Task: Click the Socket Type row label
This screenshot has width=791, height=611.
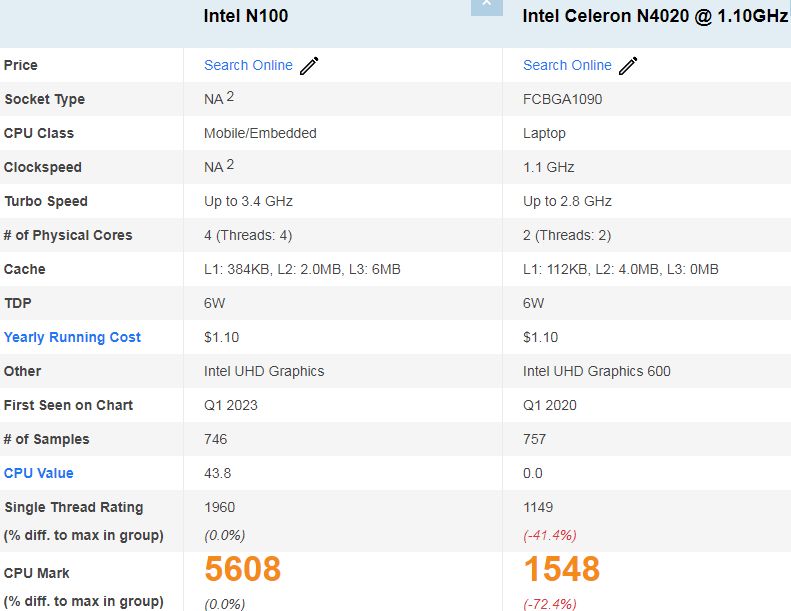Action: tap(44, 99)
